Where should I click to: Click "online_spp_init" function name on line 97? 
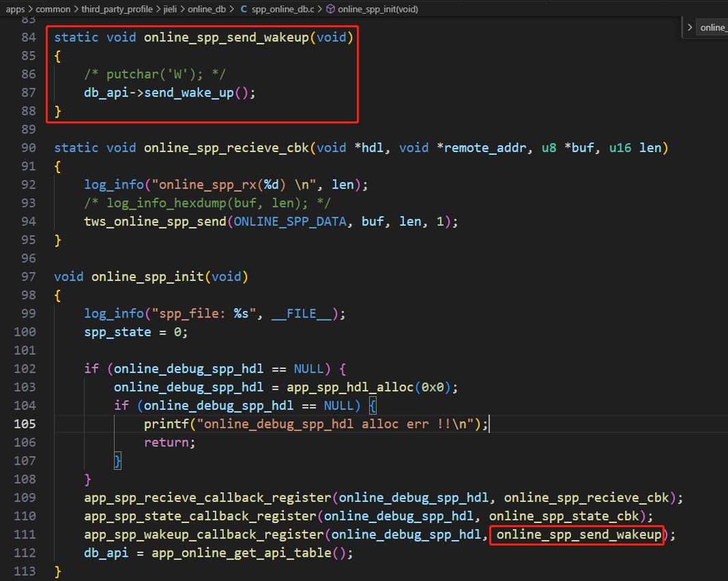[147, 277]
